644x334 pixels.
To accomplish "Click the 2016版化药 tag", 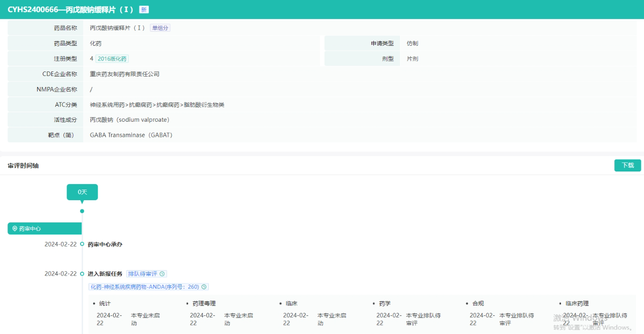I will pyautogui.click(x=112, y=59).
